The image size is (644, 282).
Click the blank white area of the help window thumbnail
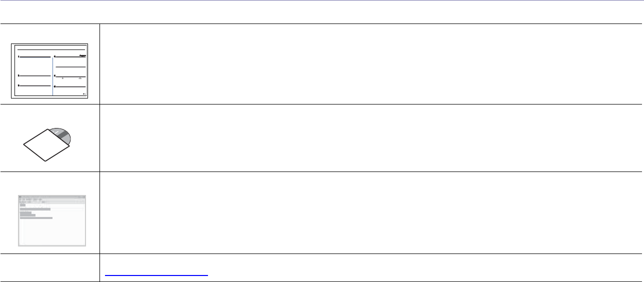(x=55, y=234)
